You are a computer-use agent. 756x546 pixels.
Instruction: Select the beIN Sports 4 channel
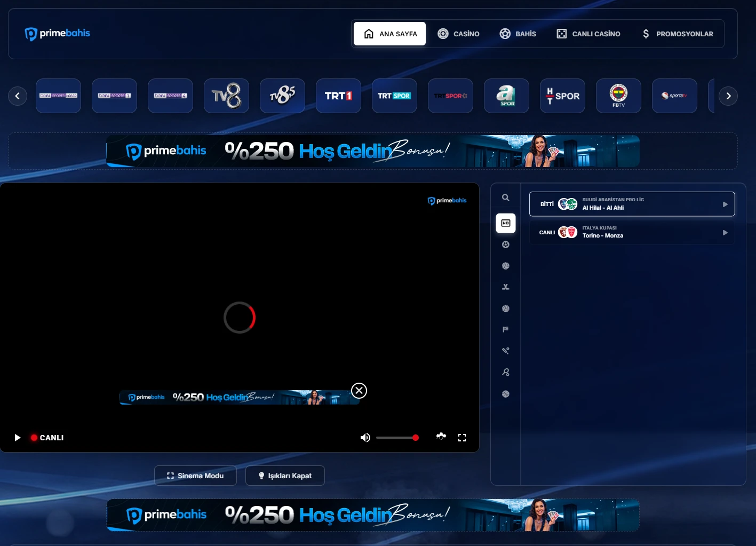(x=170, y=96)
